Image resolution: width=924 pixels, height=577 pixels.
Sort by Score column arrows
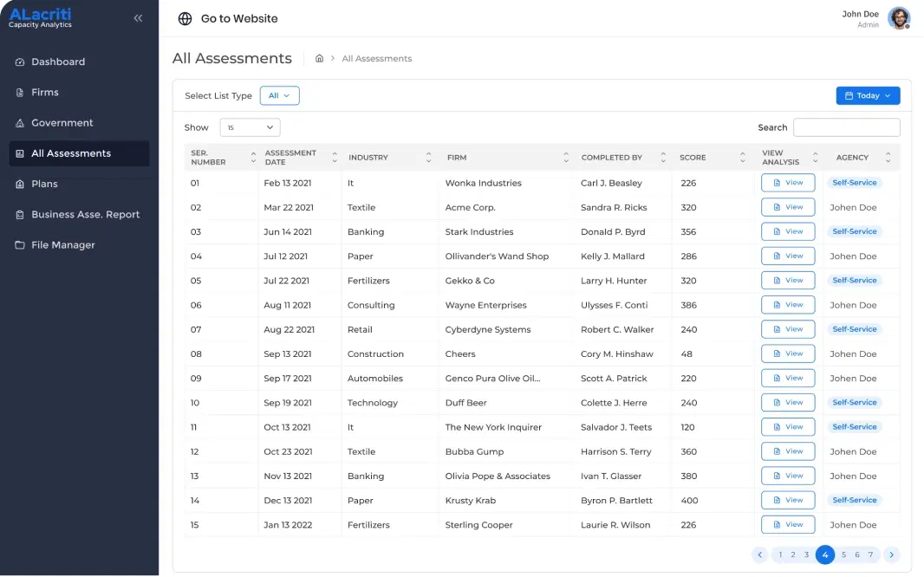click(x=742, y=158)
